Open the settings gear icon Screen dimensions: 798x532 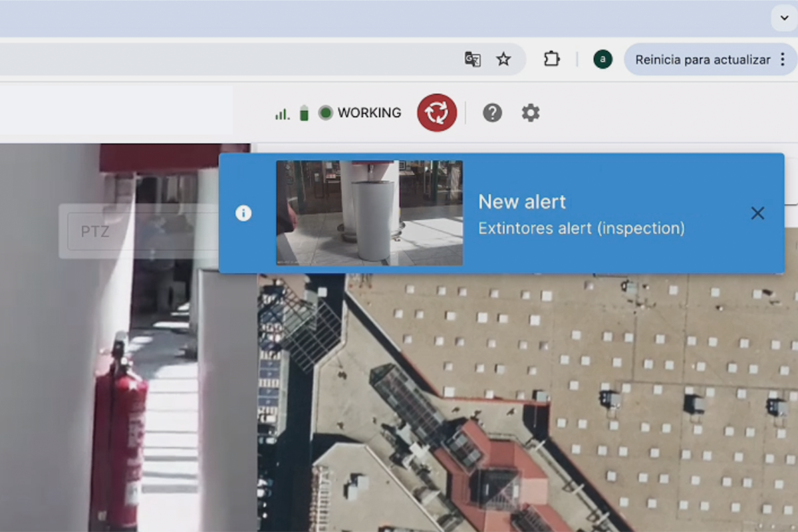(x=531, y=112)
